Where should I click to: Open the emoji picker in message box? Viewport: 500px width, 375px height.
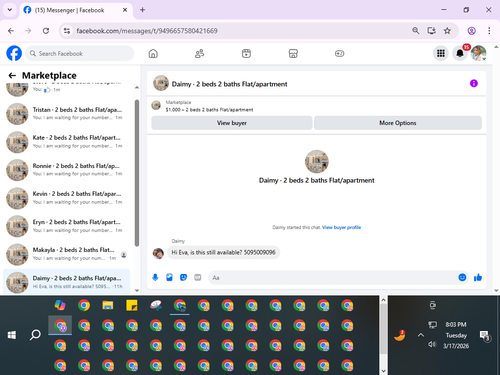point(462,277)
